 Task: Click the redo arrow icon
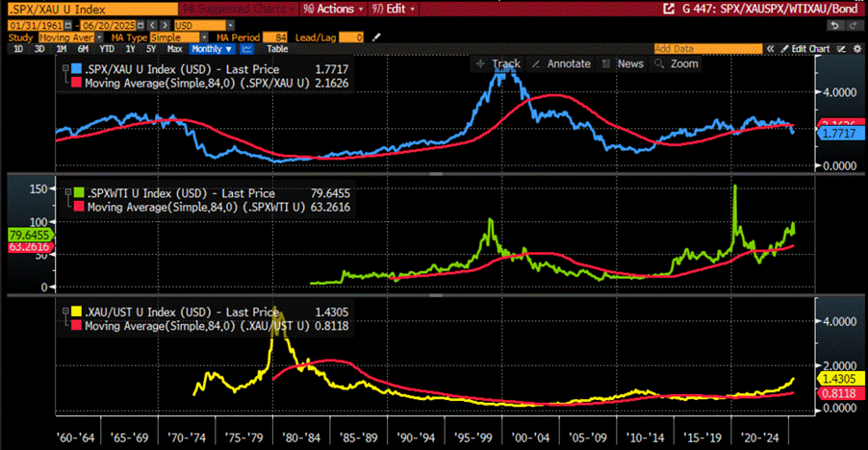click(x=853, y=25)
